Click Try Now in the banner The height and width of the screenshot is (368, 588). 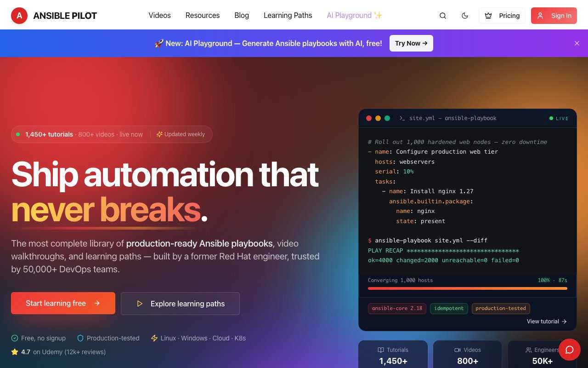click(411, 43)
